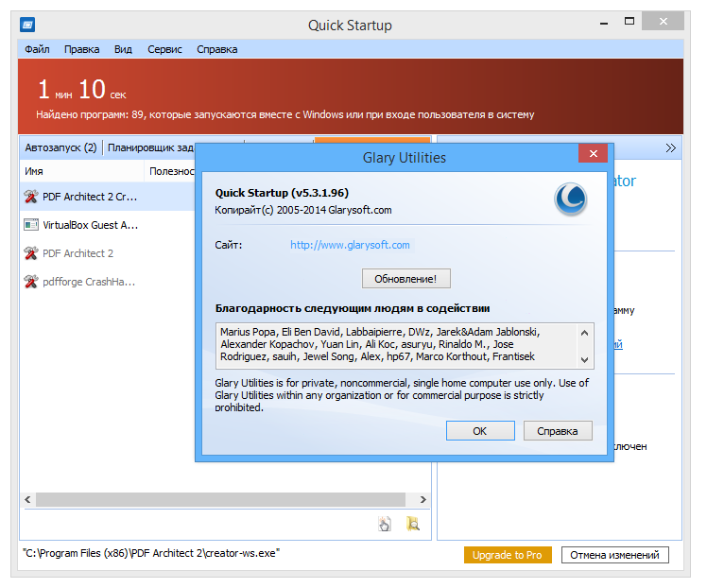This screenshot has width=707, height=588.
Task: Click the Отмена изменений button
Action: [x=614, y=555]
